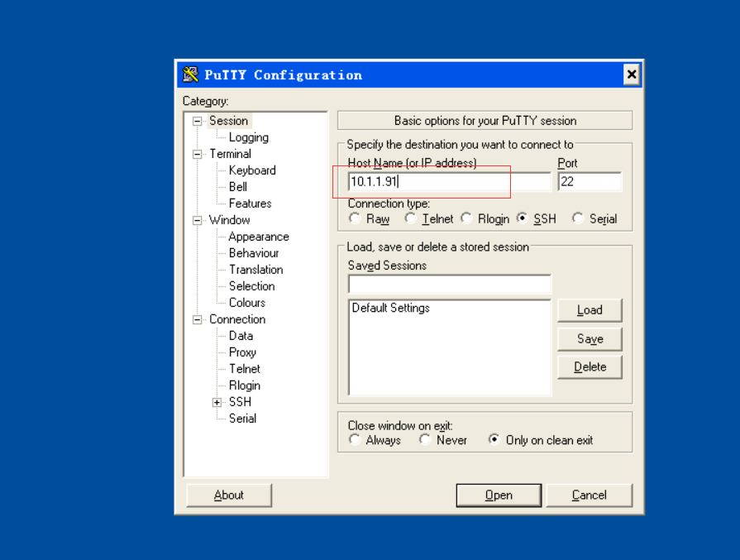Open the Colours category
Screen dimensions: 740x560
(x=247, y=303)
